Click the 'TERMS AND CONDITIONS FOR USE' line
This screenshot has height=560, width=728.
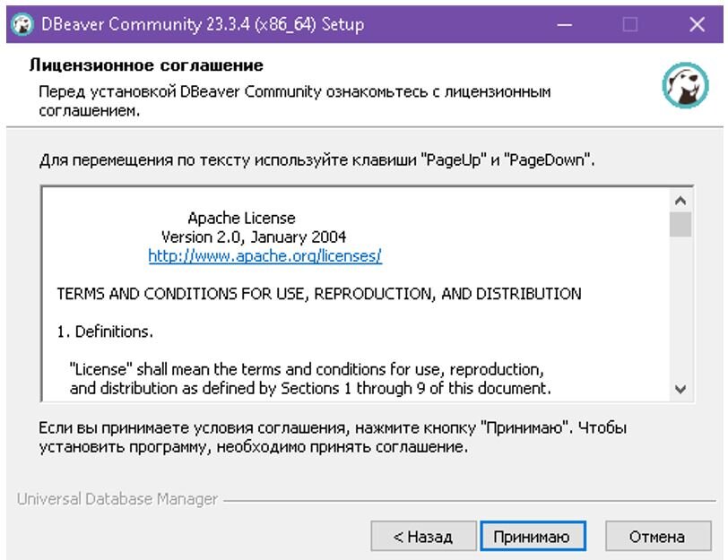point(319,294)
